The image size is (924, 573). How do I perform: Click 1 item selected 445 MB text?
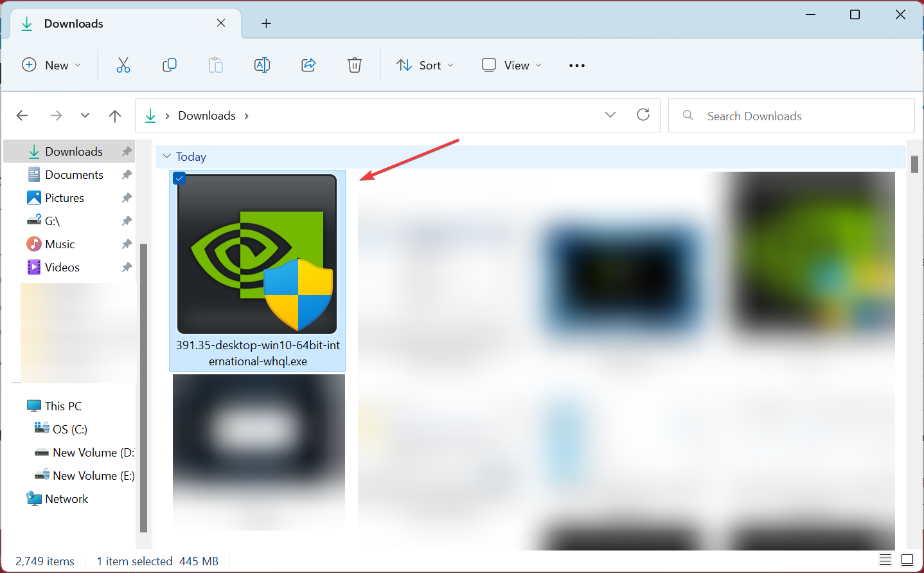[157, 561]
